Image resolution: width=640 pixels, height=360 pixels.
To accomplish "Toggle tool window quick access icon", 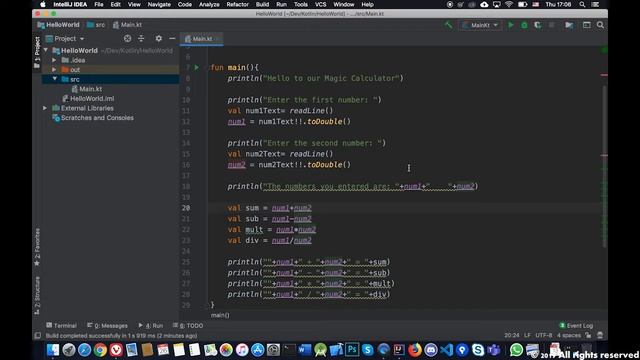I will point(38,336).
